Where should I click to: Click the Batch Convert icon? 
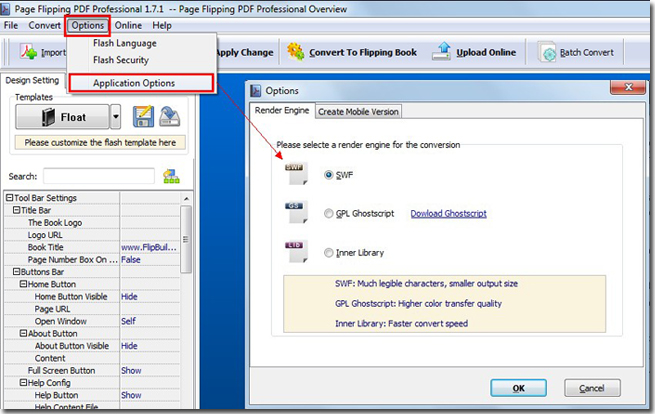coord(547,52)
